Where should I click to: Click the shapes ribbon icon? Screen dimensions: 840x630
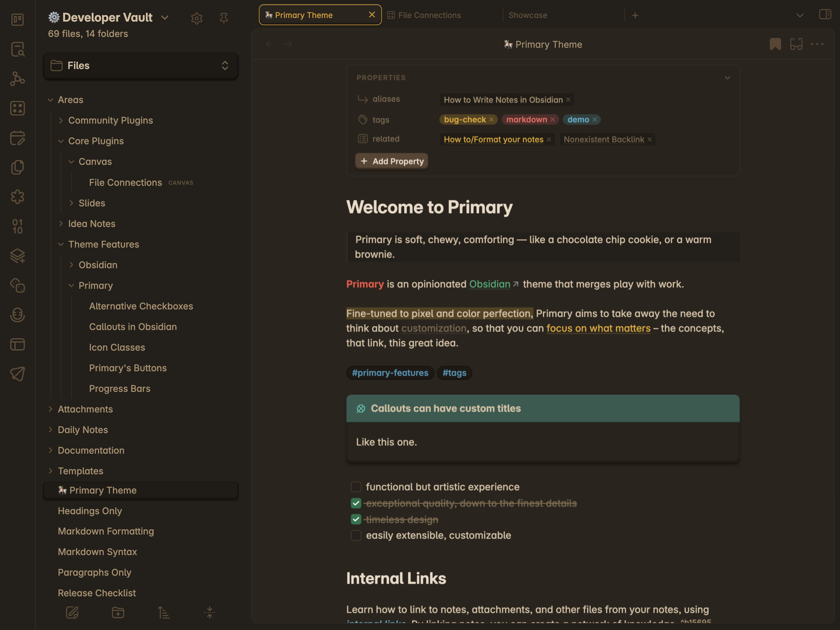[17, 285]
